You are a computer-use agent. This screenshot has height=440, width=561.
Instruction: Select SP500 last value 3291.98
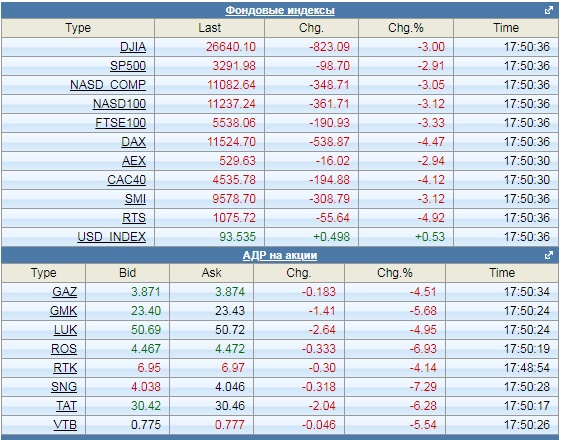tap(234, 66)
